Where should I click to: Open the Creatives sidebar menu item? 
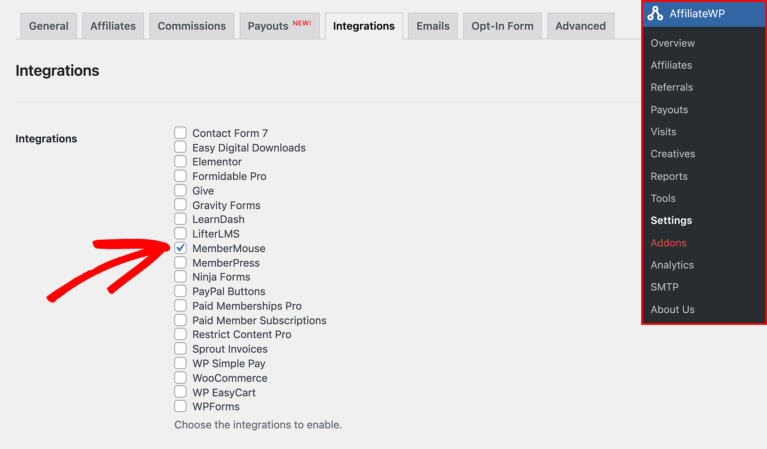673,154
